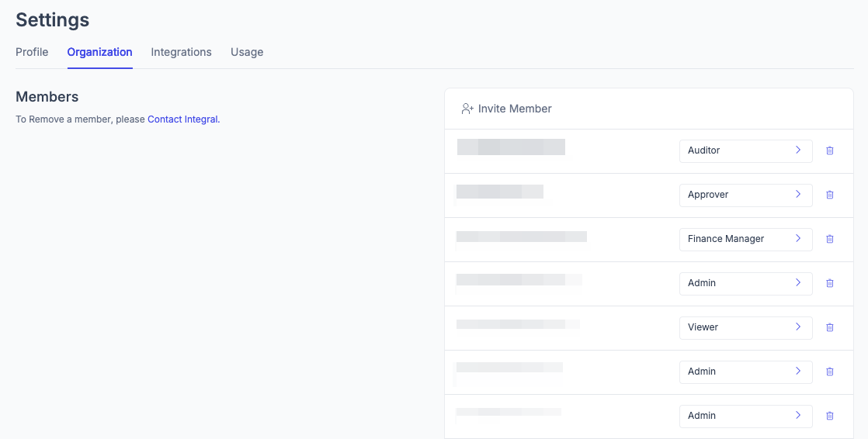Remove the Finance Manager member via trash icon

tap(829, 239)
